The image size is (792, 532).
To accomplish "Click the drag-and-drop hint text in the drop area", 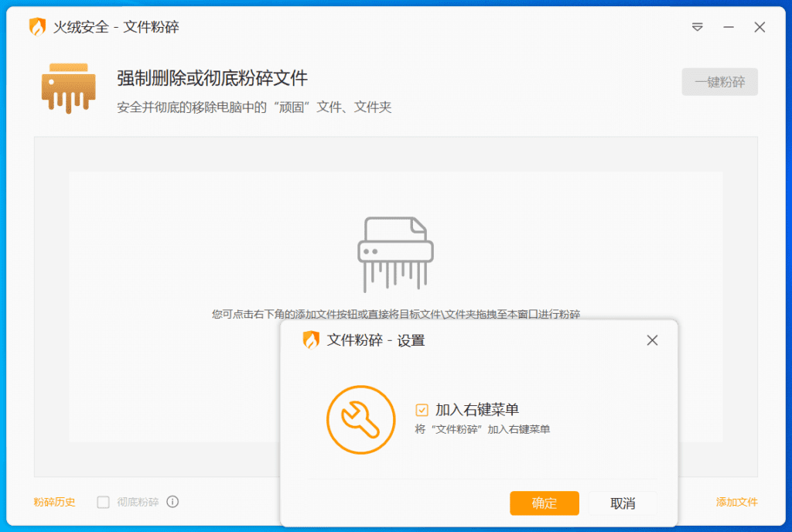I will point(396,315).
